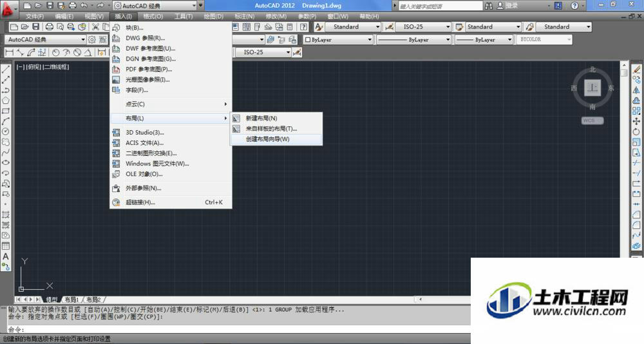Open the 文件(F) menu
Screen dimensions: 644x344
pos(35,17)
